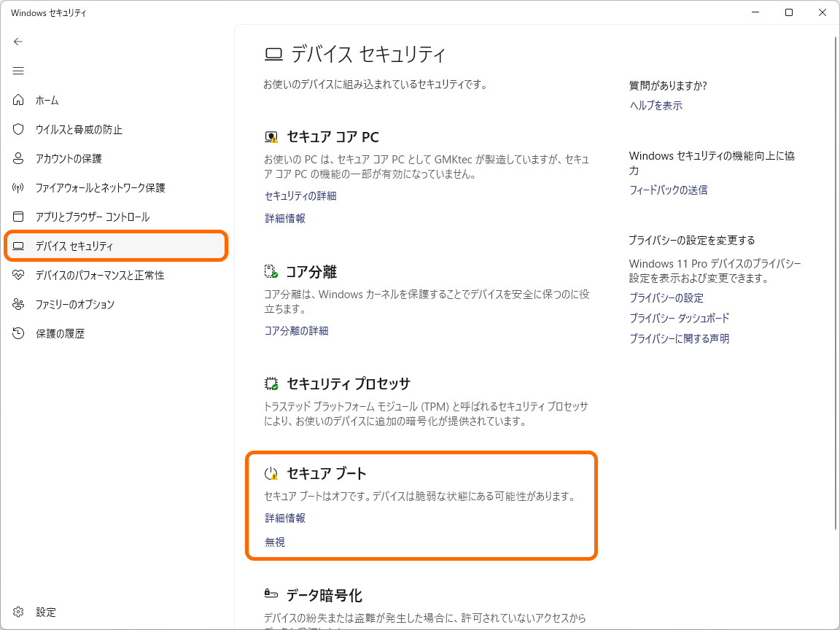Select the ウイルスと脅威の防止 shield icon
Screen dimensions: 840x630
18,129
